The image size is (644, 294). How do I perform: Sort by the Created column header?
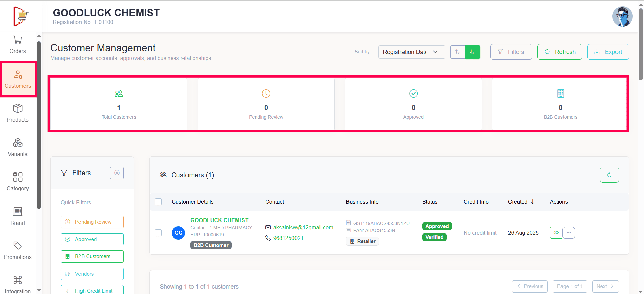tap(521, 202)
